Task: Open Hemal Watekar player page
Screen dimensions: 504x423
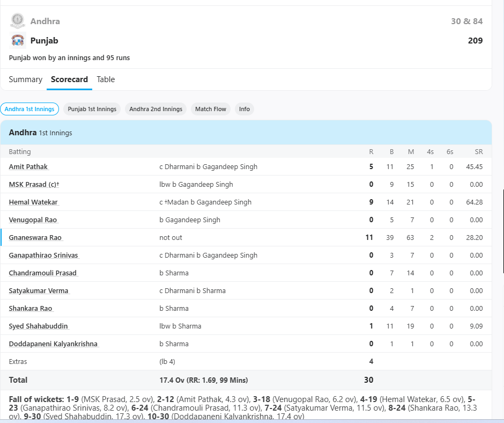Action: [33, 202]
